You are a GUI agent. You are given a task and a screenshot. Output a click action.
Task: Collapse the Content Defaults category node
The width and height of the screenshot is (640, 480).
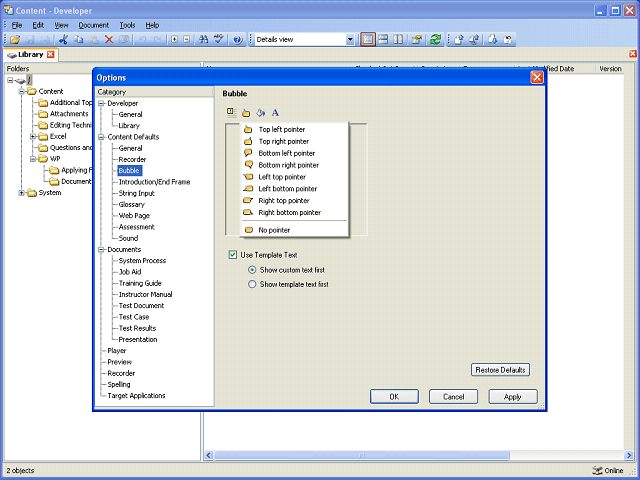click(101, 137)
